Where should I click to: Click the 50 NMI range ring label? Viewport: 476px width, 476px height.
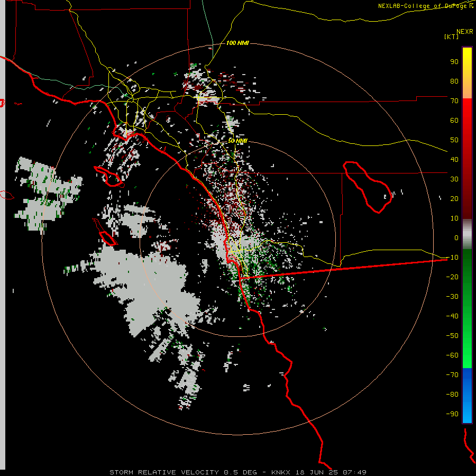[237, 141]
